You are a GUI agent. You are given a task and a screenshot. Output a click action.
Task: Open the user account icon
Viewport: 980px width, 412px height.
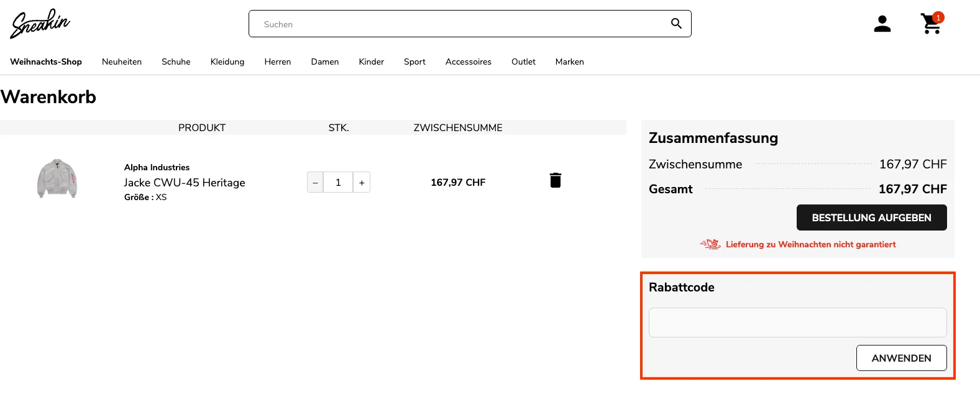tap(882, 24)
